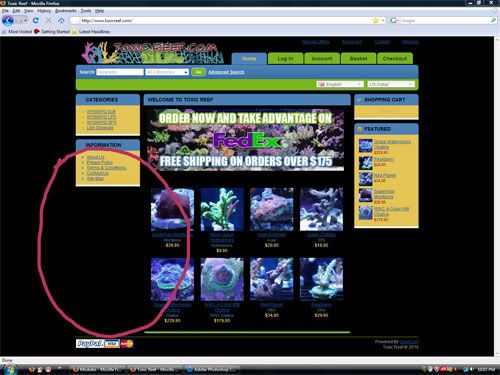Click the Keywords search input field
This screenshot has width=500, height=375.
(x=120, y=72)
